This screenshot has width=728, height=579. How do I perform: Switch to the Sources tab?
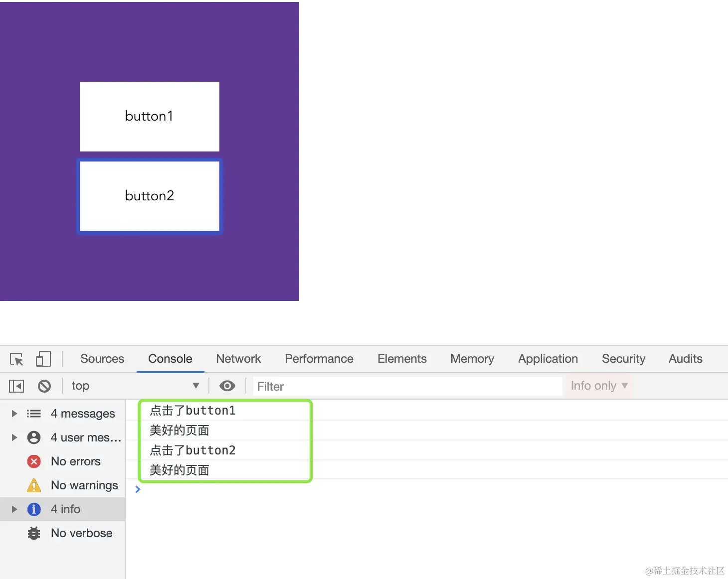(102, 359)
